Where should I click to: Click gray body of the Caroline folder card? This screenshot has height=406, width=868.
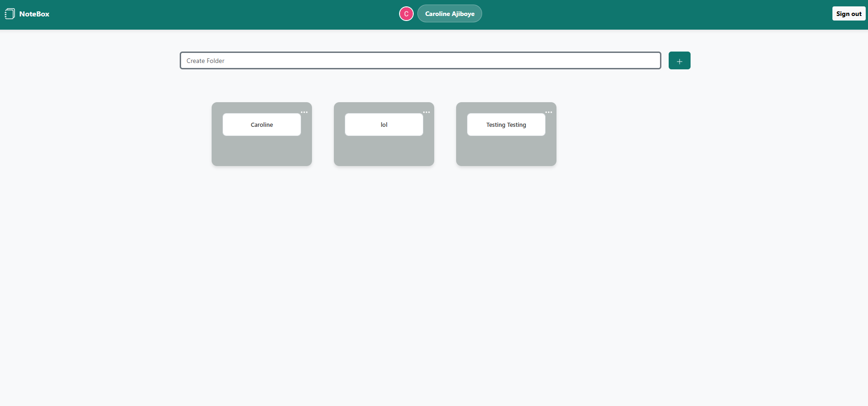pos(262,151)
